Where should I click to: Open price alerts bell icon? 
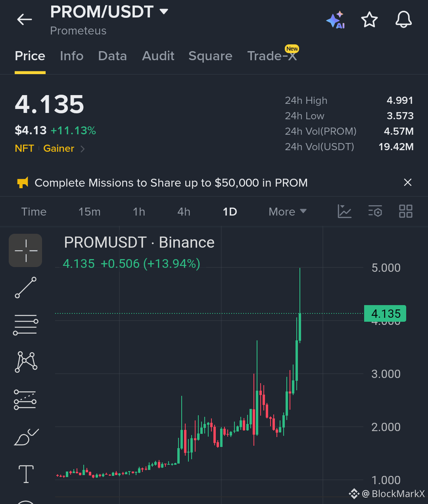(404, 19)
